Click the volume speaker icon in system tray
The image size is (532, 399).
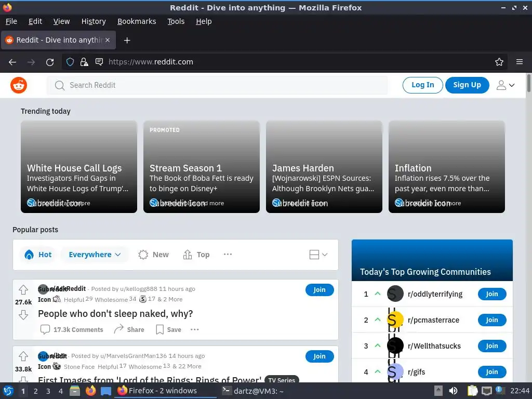click(x=453, y=391)
